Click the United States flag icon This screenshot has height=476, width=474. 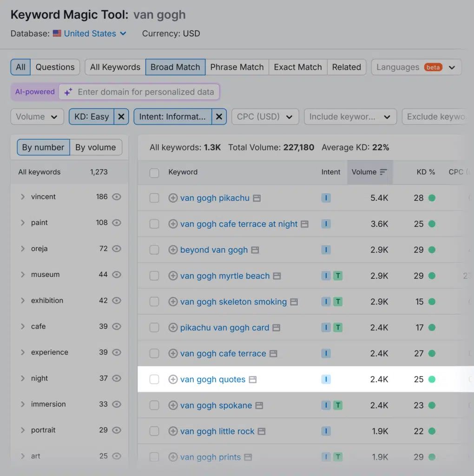(57, 33)
